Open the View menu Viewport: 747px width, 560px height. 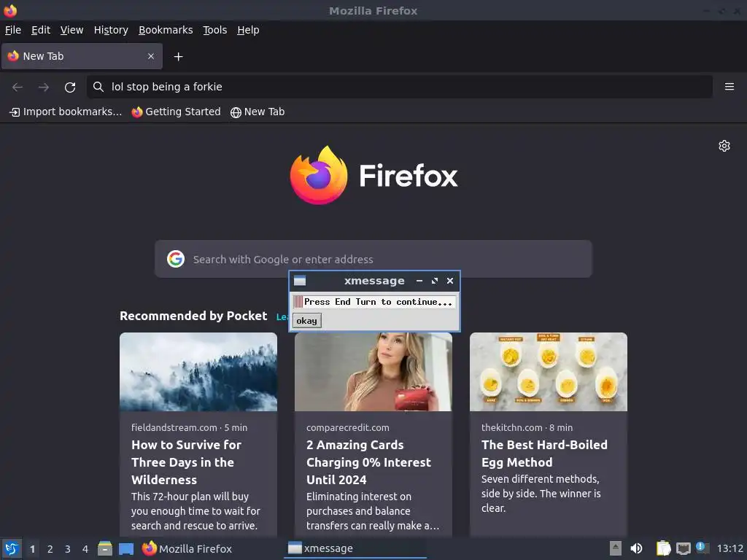click(x=72, y=30)
